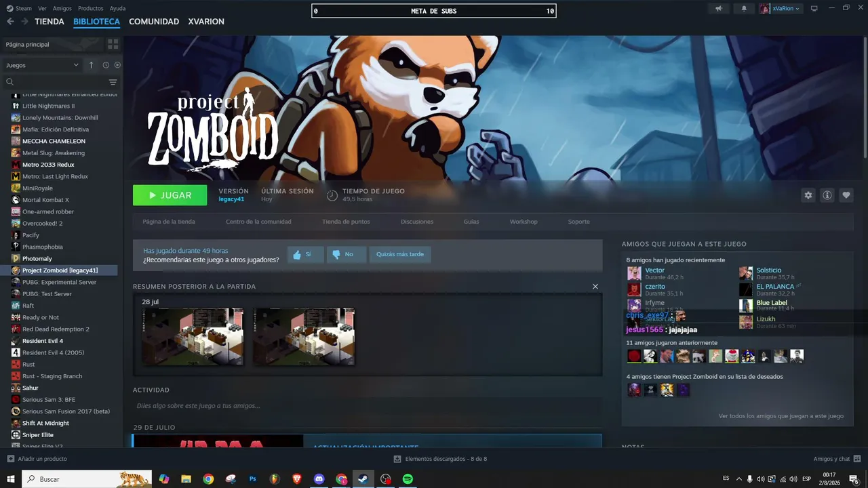
Task: Toggle the ready-to-play filter icon
Action: (x=117, y=65)
